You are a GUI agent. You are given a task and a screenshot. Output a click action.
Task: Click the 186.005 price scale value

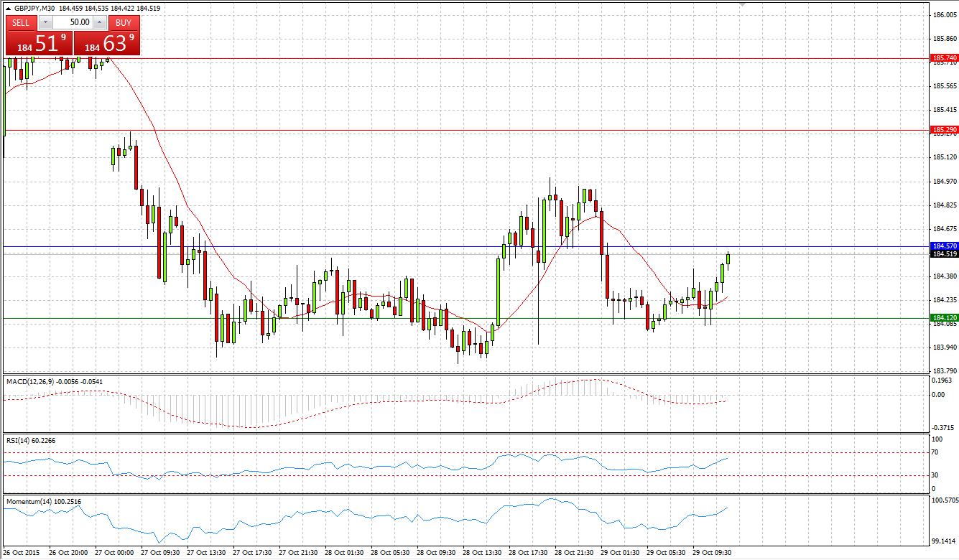(945, 15)
